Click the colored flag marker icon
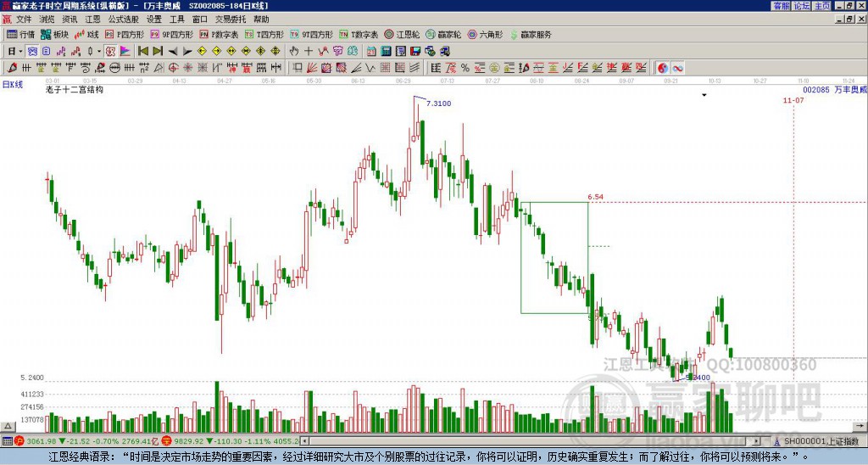This screenshot has width=868, height=465. click(x=125, y=51)
